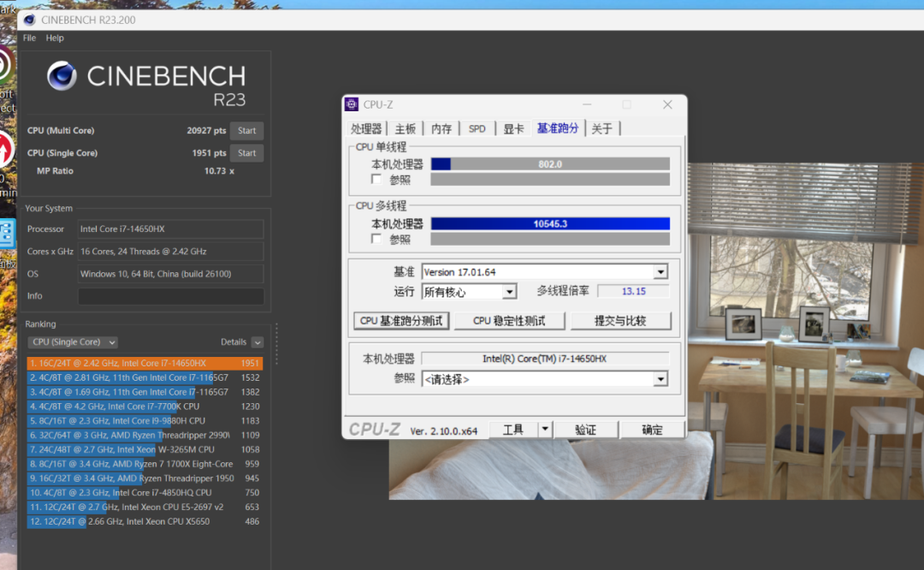The height and width of the screenshot is (570, 924).
Task: Close the CPU-Z window
Action: click(x=667, y=104)
